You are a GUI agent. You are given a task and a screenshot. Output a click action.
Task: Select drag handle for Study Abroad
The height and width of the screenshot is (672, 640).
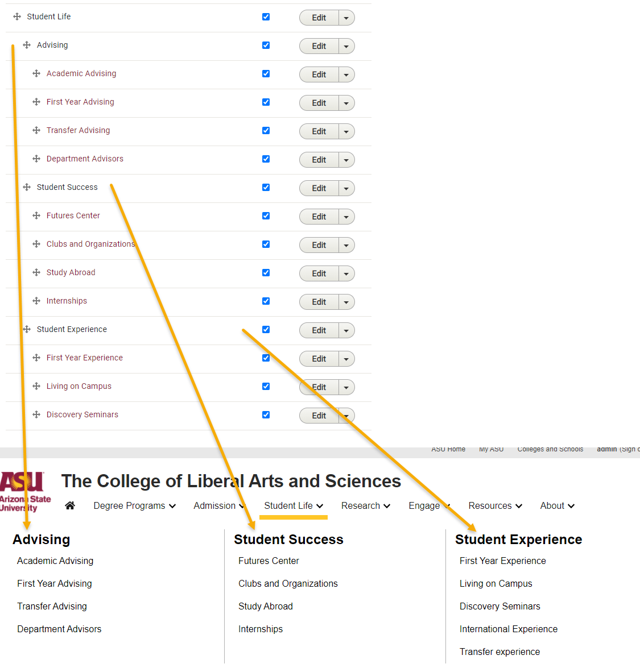pyautogui.click(x=36, y=272)
